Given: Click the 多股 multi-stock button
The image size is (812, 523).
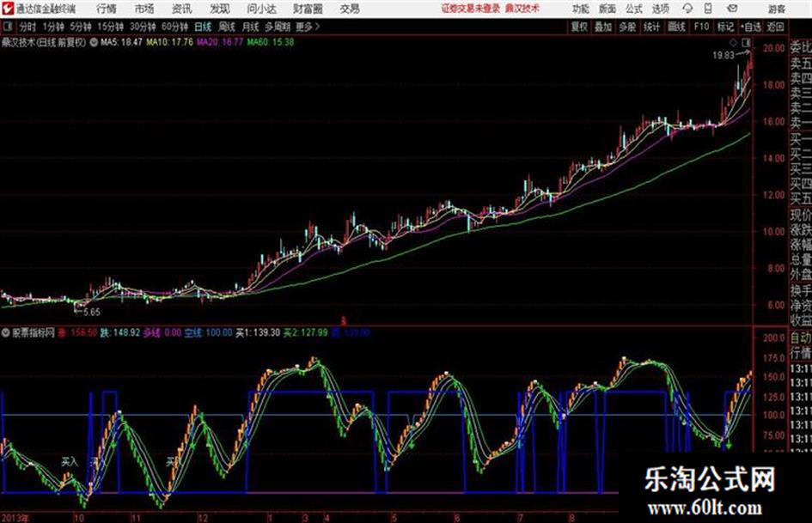Looking at the screenshot, I should 627,27.
